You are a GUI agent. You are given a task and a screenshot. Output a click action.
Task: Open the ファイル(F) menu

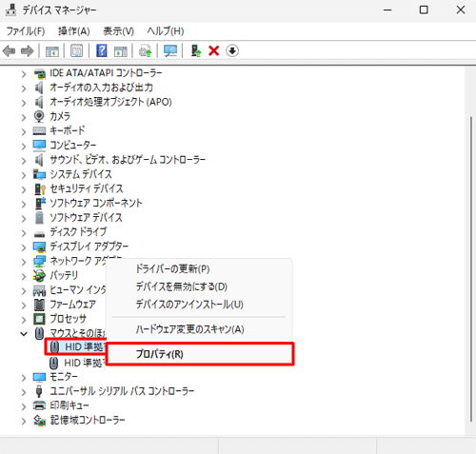click(26, 31)
